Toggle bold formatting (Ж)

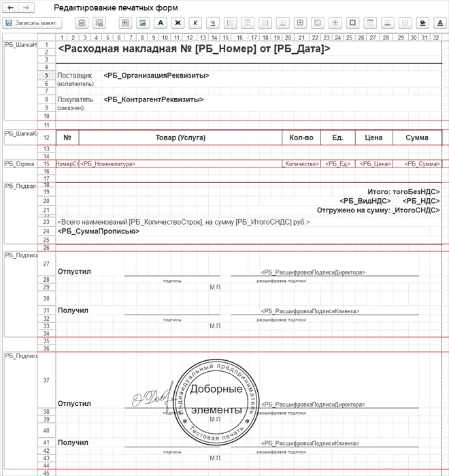(178, 22)
